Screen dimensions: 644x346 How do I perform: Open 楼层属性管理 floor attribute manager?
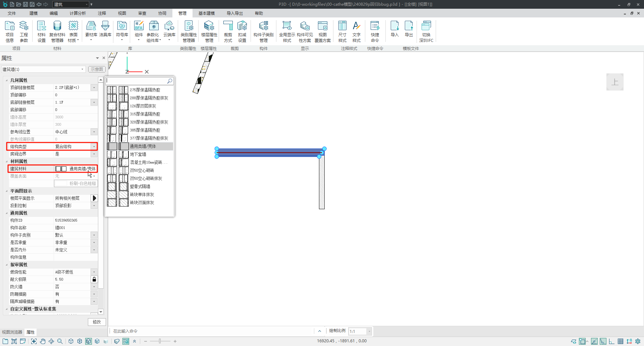pyautogui.click(x=209, y=32)
